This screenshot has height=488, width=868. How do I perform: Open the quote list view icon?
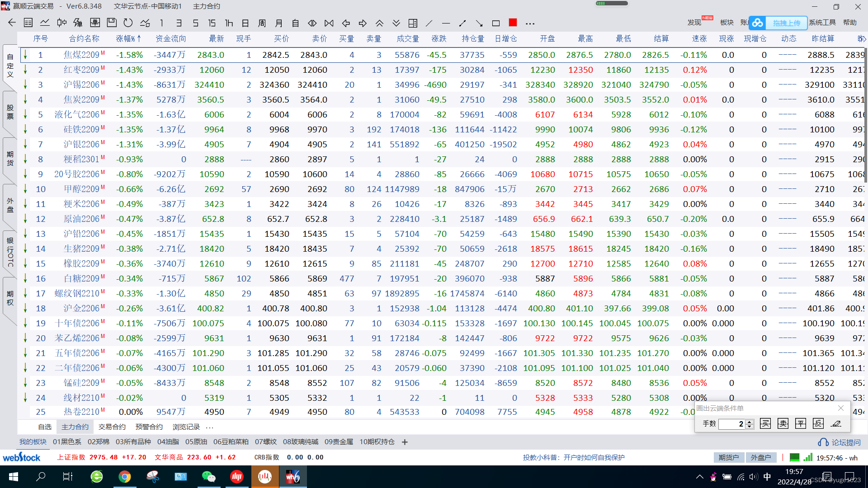point(28,23)
